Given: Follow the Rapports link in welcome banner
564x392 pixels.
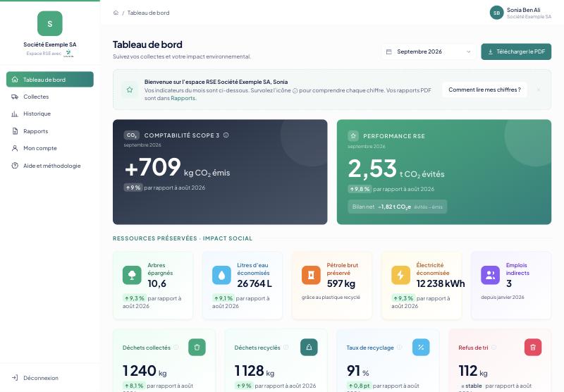Looking at the screenshot, I should tap(183, 98).
